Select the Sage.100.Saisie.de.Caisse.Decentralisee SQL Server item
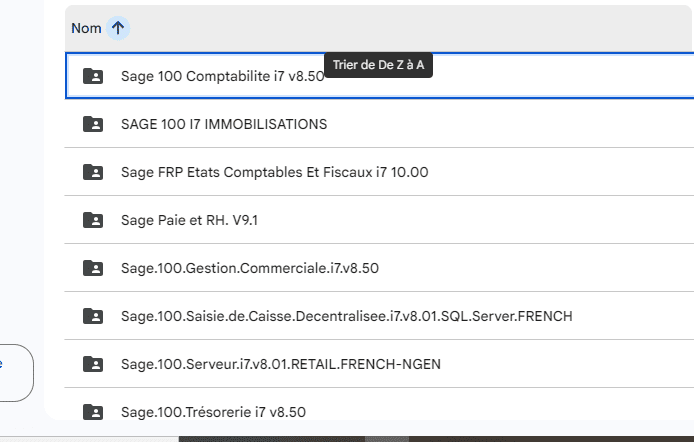The image size is (694, 442). tap(346, 316)
